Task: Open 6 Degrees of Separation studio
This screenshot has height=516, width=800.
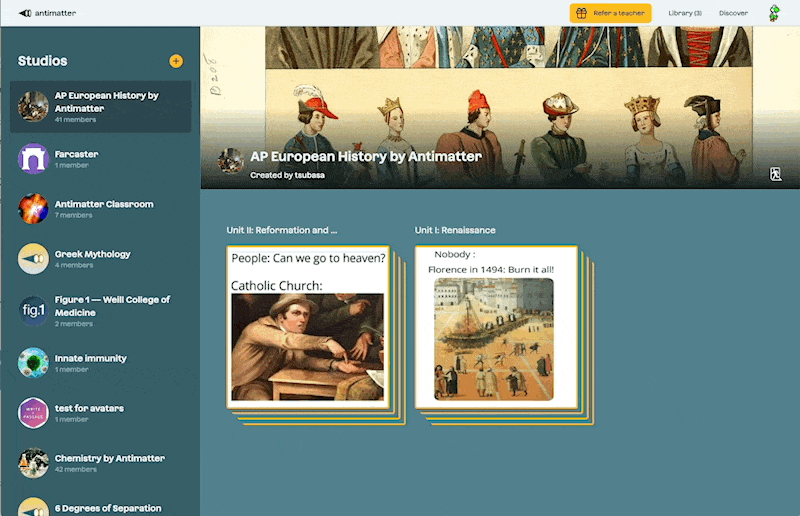Action: click(101, 507)
